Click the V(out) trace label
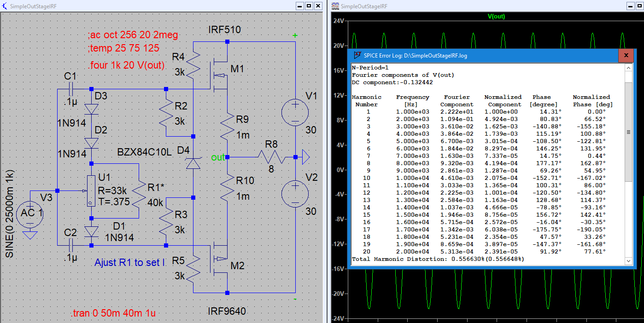This screenshot has height=323, width=644. (x=496, y=17)
